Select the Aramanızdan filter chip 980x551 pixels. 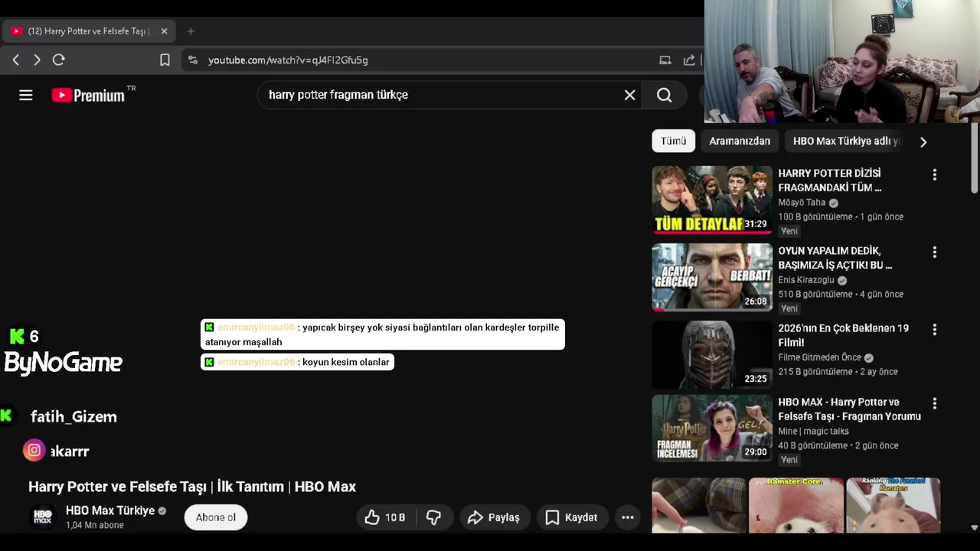point(740,141)
